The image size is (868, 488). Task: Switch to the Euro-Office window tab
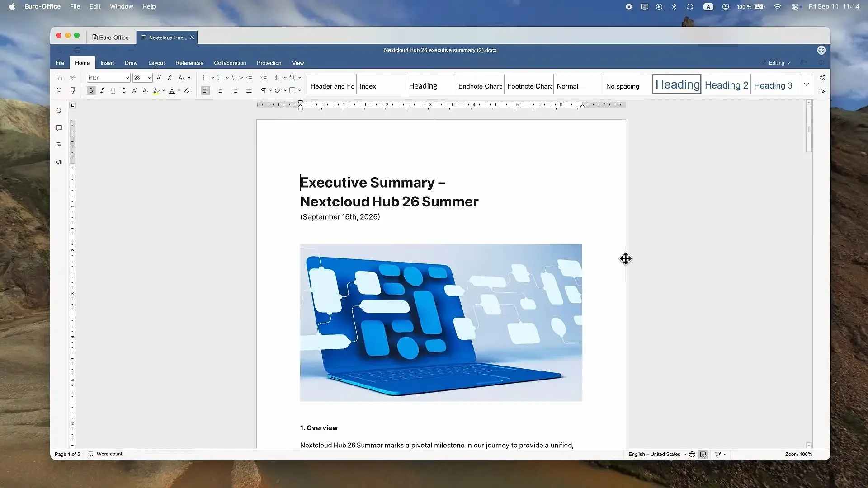111,38
